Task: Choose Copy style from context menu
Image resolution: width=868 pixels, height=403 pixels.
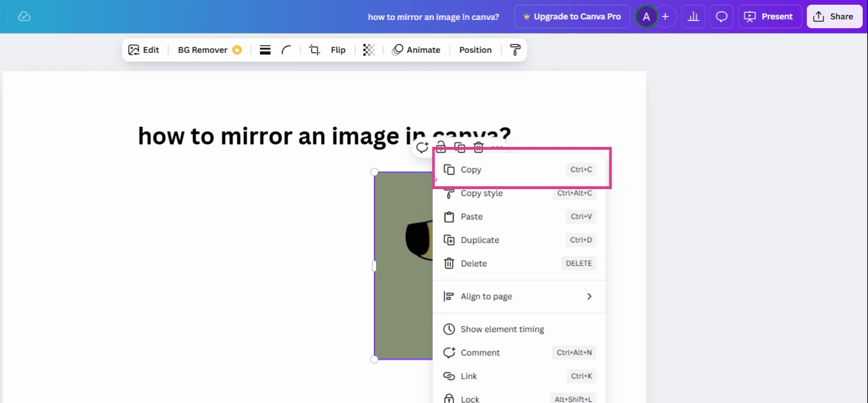Action: click(520, 193)
